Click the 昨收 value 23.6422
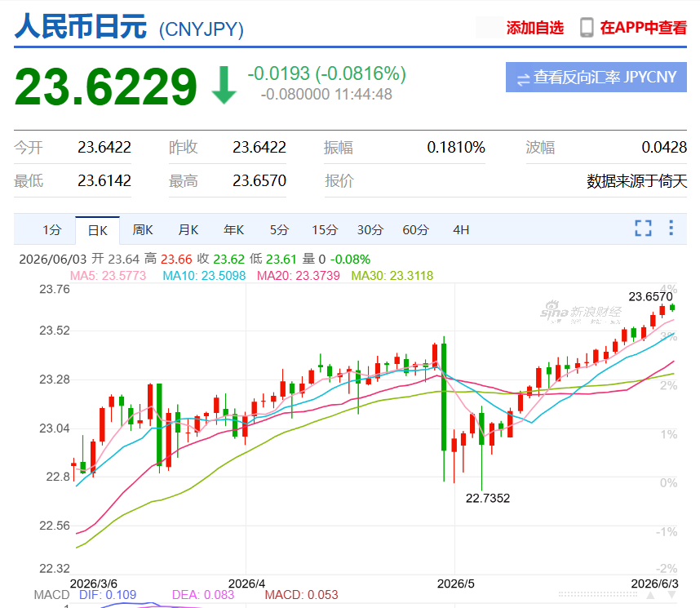 click(x=259, y=147)
